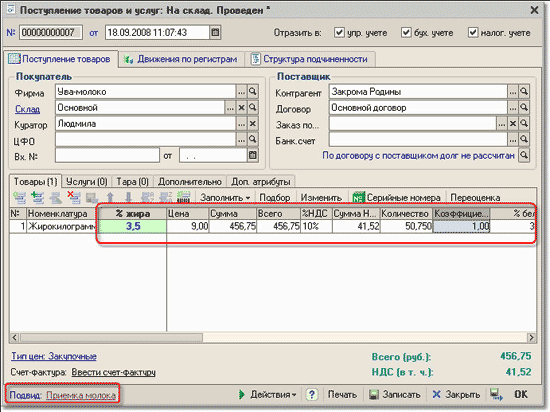Sort rows ascending A-Z icon

147,197
